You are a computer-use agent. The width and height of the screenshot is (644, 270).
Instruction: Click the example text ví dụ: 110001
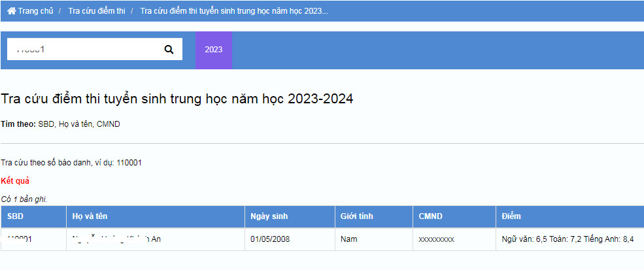click(x=119, y=163)
